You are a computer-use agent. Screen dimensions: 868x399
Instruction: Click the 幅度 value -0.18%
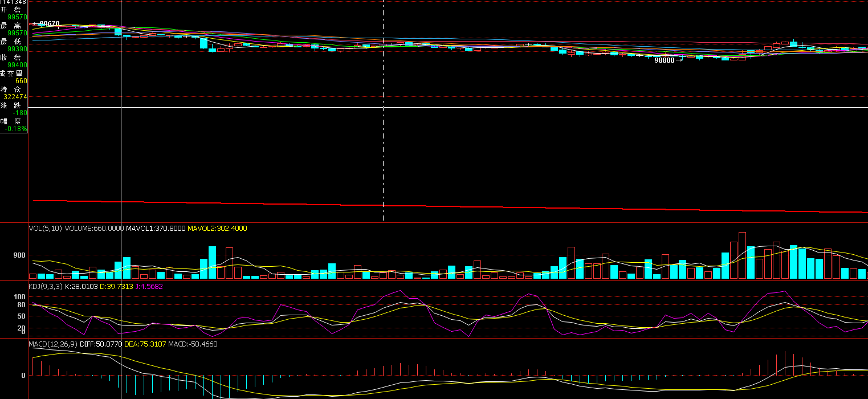pos(16,129)
